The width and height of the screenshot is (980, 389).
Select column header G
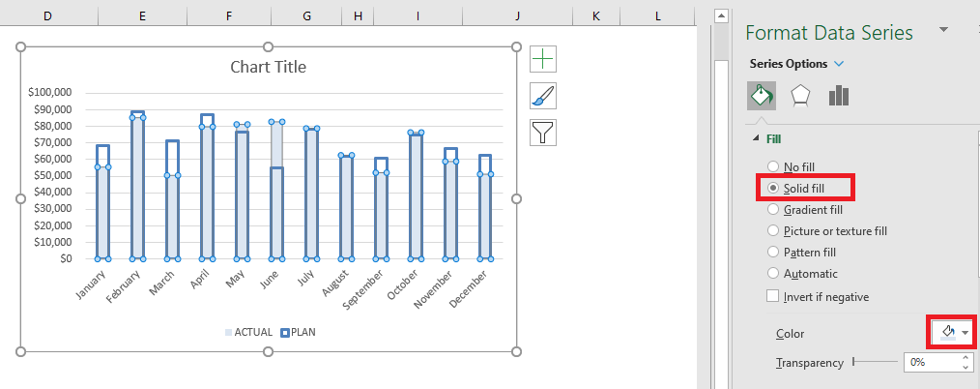point(307,15)
